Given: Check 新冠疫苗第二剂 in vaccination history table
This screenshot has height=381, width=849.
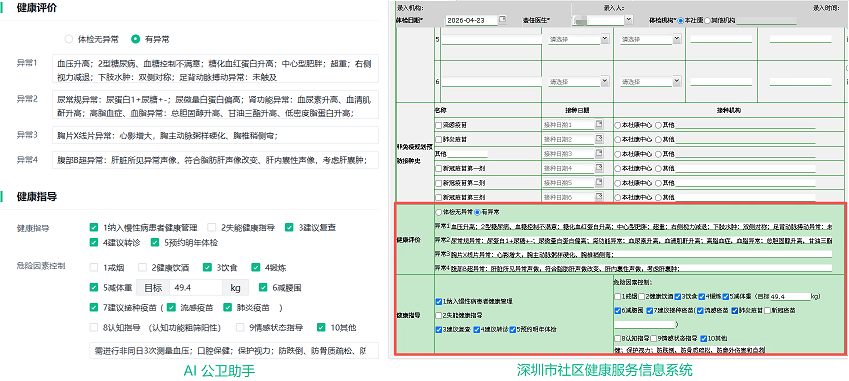Looking at the screenshot, I should coord(439,183).
